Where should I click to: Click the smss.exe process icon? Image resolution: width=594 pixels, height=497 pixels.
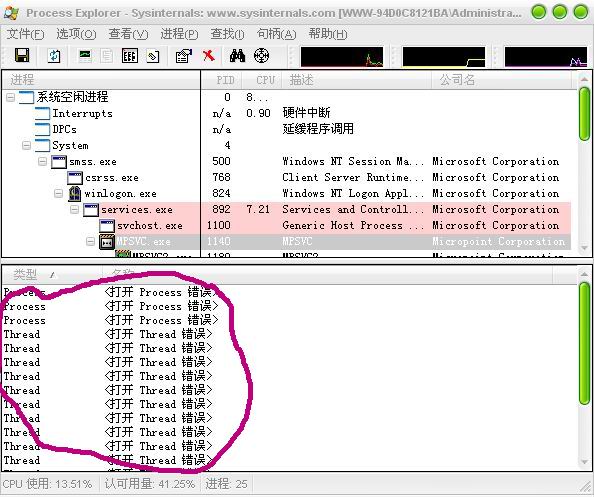click(59, 162)
